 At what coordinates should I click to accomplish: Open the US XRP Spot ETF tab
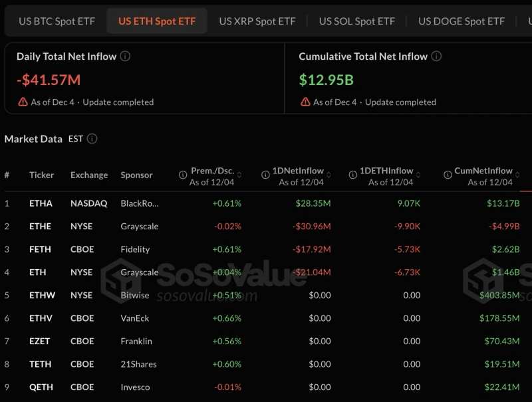tap(257, 21)
